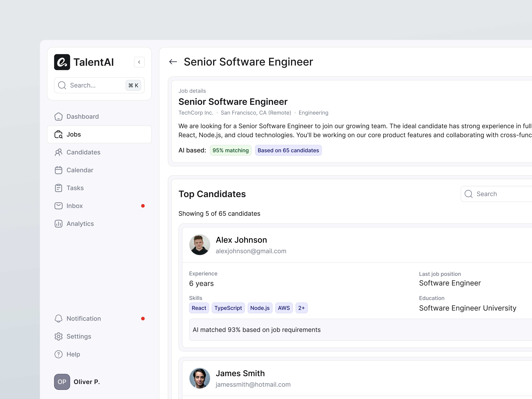532x399 pixels.
Task: Click the Senior Software Engineer page title
Action: click(248, 62)
